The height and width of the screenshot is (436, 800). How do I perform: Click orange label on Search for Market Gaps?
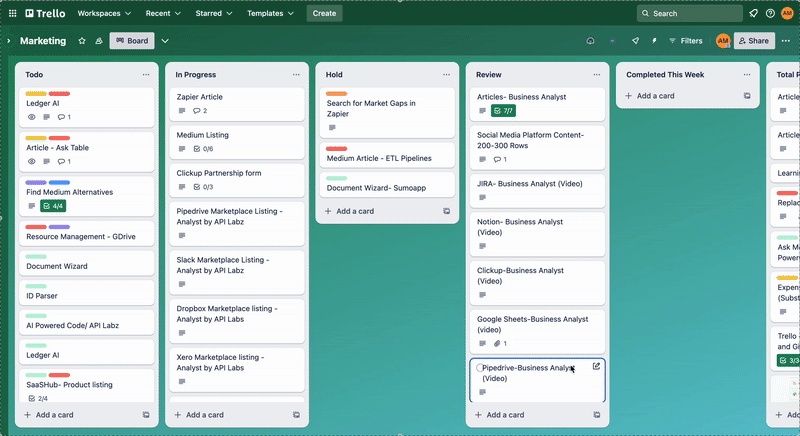(x=337, y=93)
